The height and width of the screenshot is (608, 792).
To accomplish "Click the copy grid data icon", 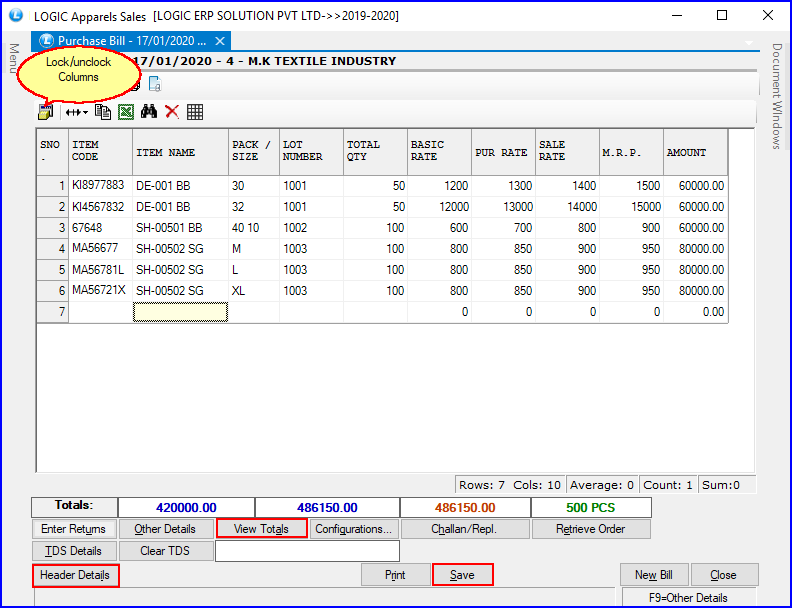I will (103, 112).
